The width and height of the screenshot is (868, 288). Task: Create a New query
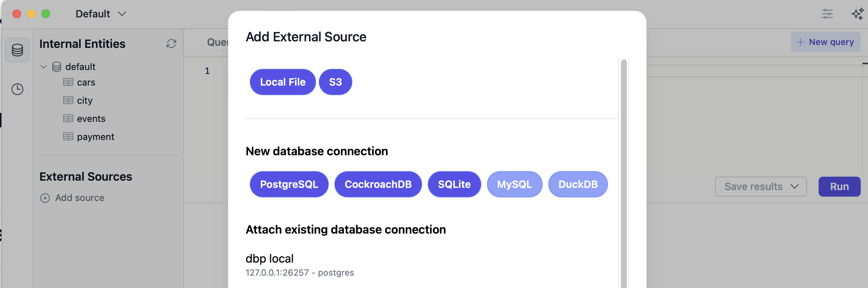826,42
